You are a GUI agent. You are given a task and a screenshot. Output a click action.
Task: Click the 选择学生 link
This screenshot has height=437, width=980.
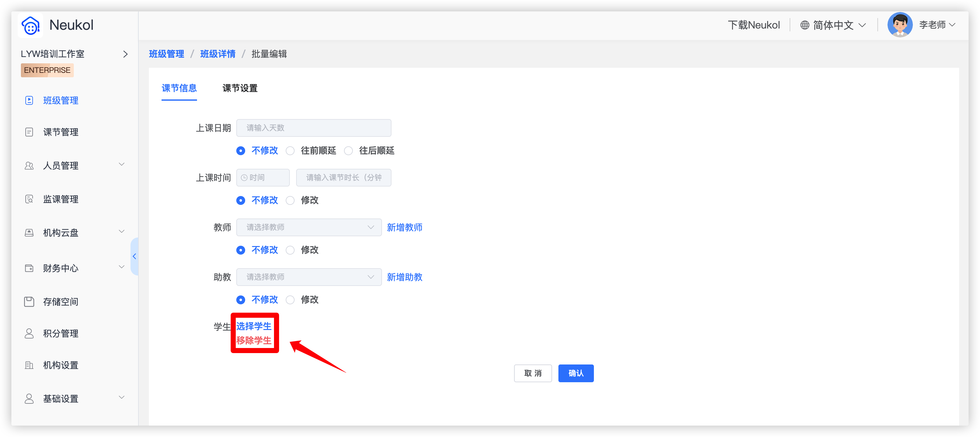click(254, 326)
